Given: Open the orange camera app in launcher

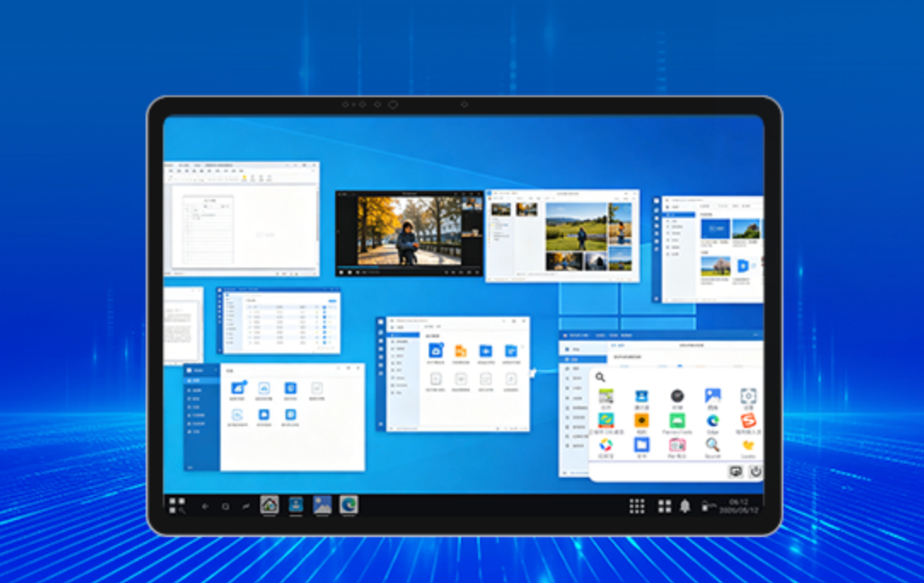Looking at the screenshot, I should (x=641, y=420).
